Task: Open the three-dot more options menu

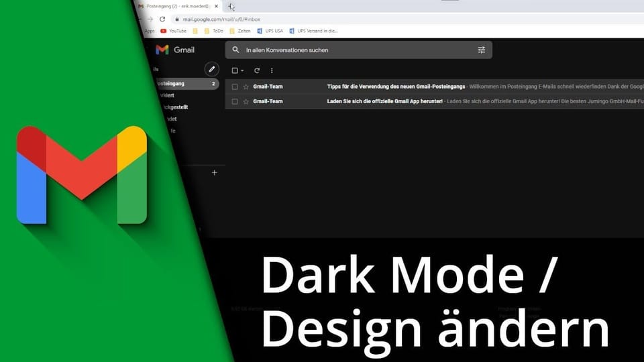Action: tap(272, 70)
